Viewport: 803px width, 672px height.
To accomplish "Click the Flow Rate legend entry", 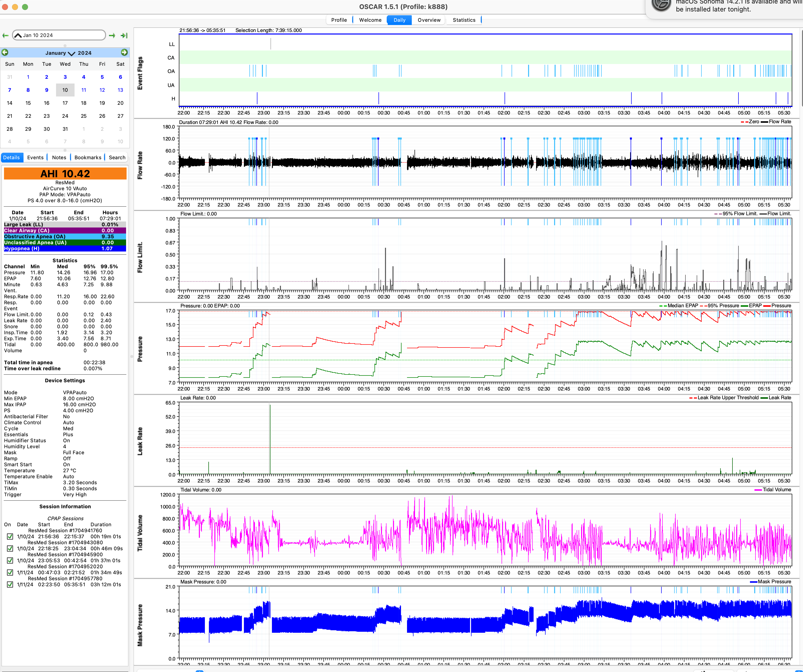I will pyautogui.click(x=776, y=122).
